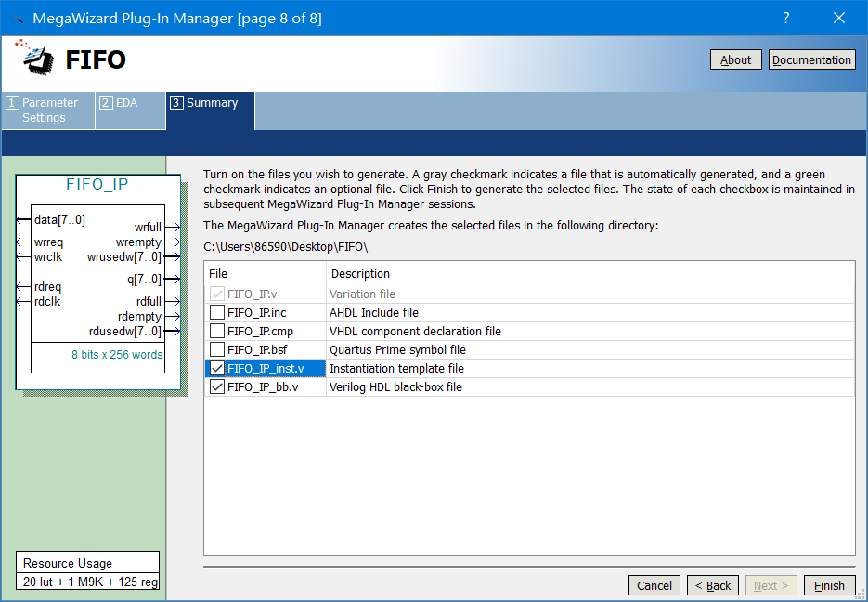Click the FIFO chip logo icon
The image size is (868, 602).
[35, 58]
